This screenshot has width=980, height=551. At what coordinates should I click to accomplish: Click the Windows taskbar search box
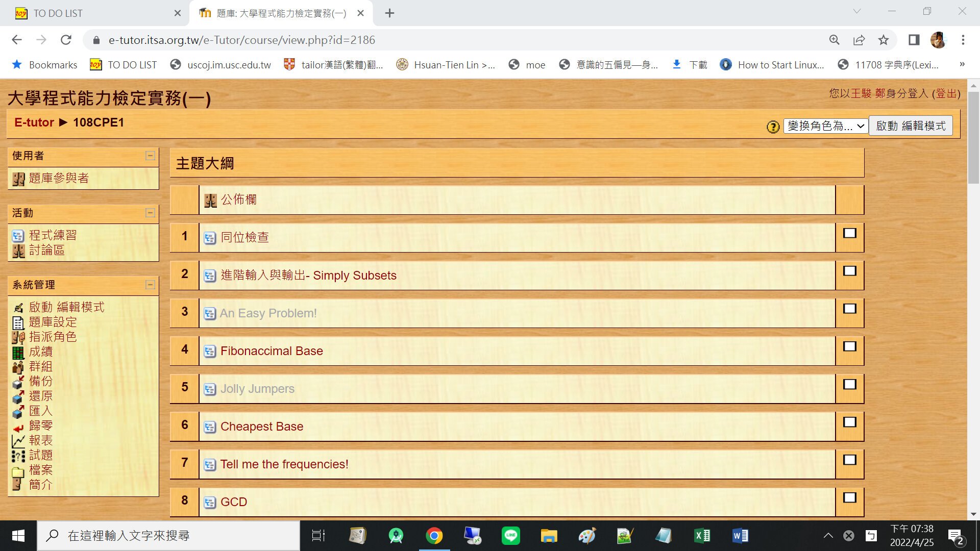click(x=168, y=536)
